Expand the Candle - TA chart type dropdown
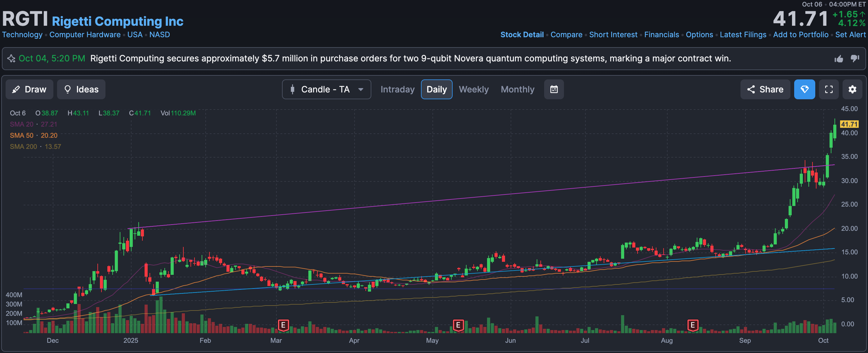This screenshot has height=353, width=868. 326,89
